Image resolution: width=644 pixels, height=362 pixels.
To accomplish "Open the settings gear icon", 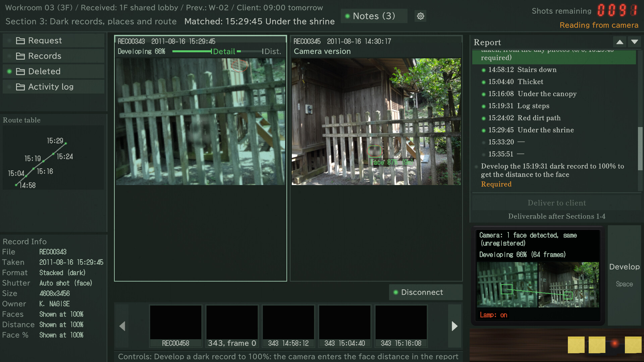I will point(420,16).
